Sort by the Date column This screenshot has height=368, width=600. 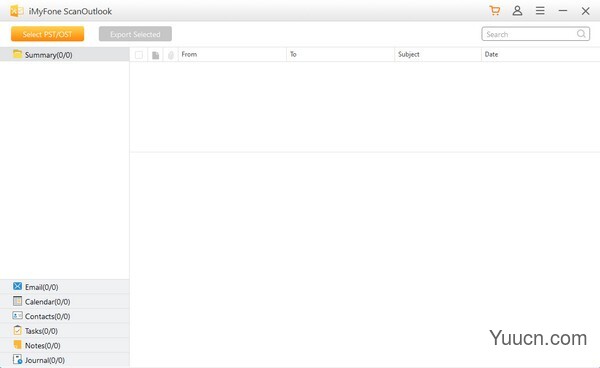click(540, 54)
